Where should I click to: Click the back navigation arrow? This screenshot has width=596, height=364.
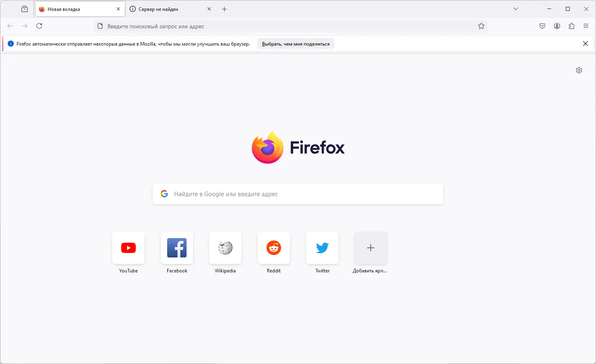(10, 26)
